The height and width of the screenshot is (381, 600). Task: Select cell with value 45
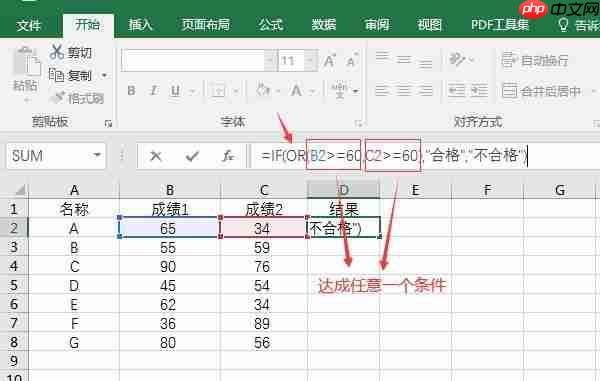coord(170,285)
